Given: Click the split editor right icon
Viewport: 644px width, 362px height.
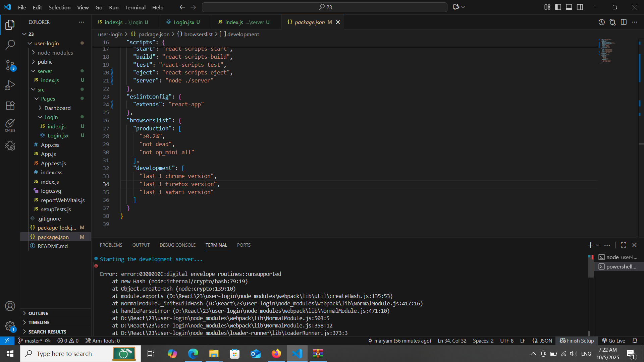Looking at the screenshot, I should (624, 22).
